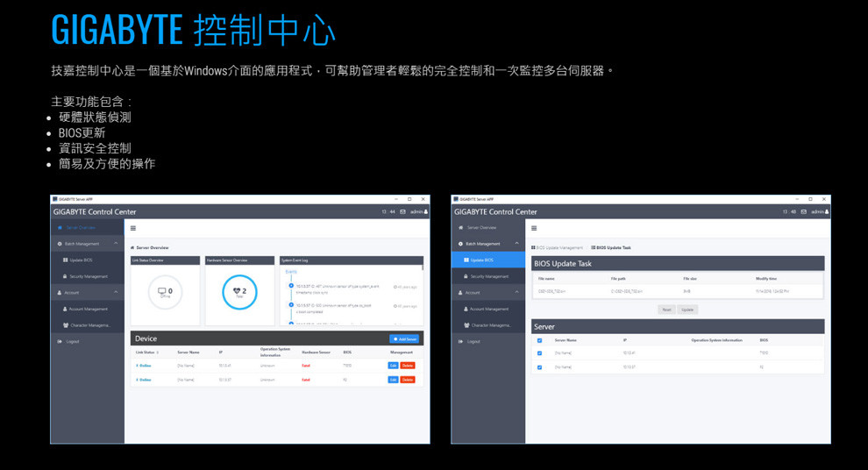
Task: Click second event marker in System Event Log
Action: click(291, 305)
